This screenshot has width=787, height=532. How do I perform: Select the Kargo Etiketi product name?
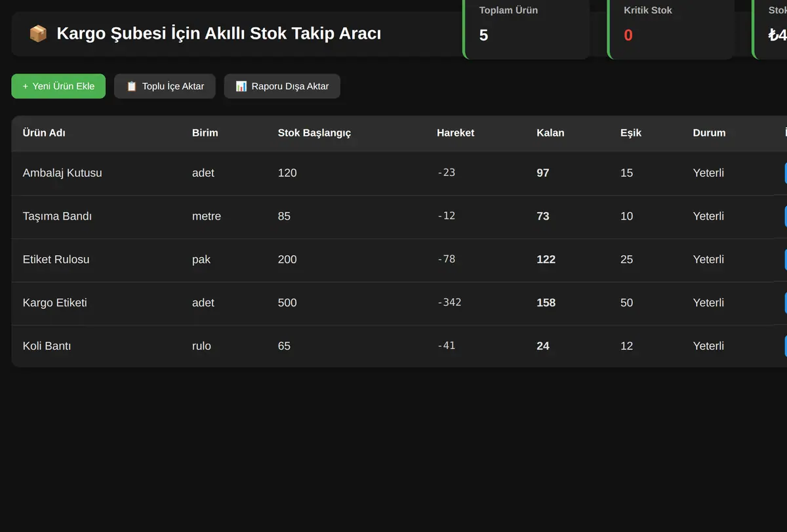click(55, 302)
